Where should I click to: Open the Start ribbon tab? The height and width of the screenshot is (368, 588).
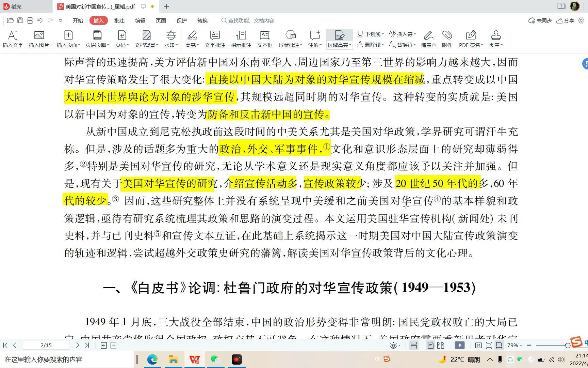tap(78, 20)
